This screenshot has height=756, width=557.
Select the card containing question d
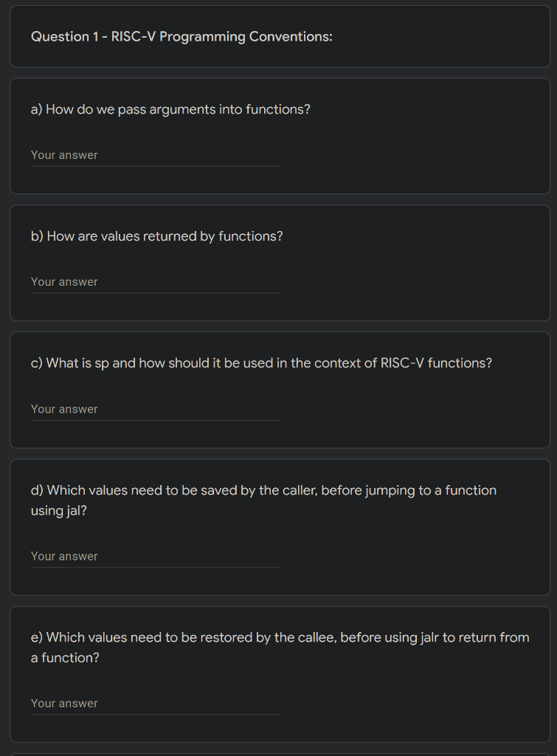[x=279, y=526]
